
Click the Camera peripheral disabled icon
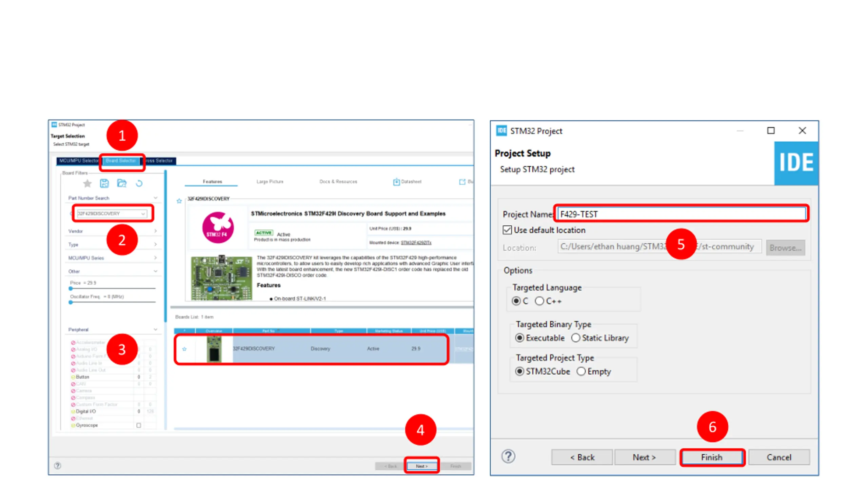point(73,391)
